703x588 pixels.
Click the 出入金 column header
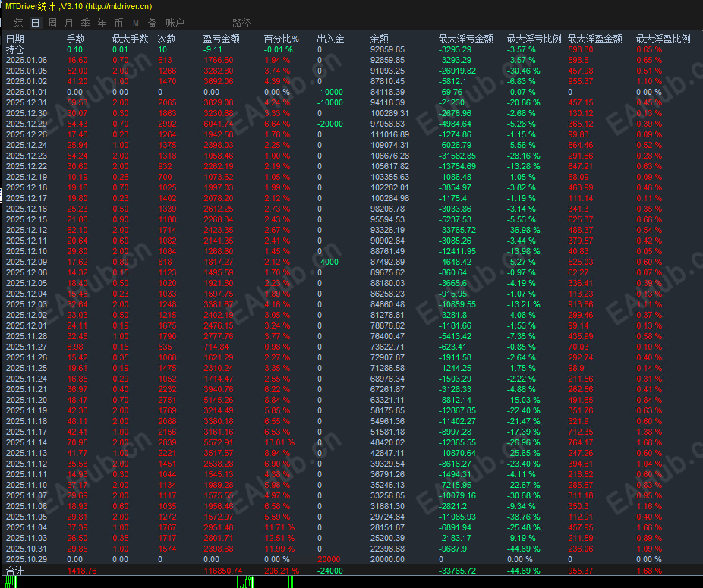pyautogui.click(x=330, y=39)
